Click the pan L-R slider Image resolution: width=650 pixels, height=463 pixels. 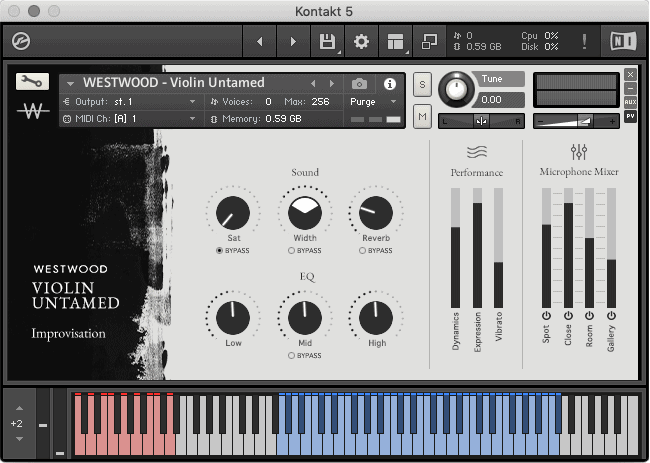(x=481, y=121)
